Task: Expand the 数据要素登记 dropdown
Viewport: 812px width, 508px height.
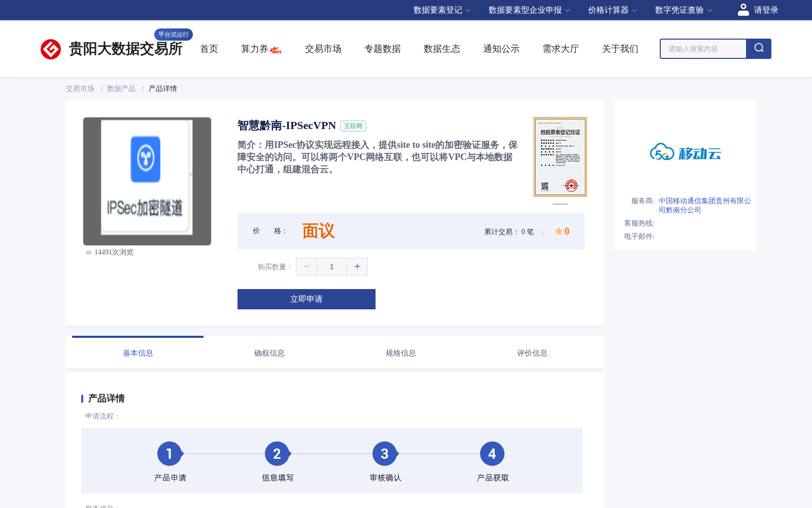Action: [x=442, y=10]
